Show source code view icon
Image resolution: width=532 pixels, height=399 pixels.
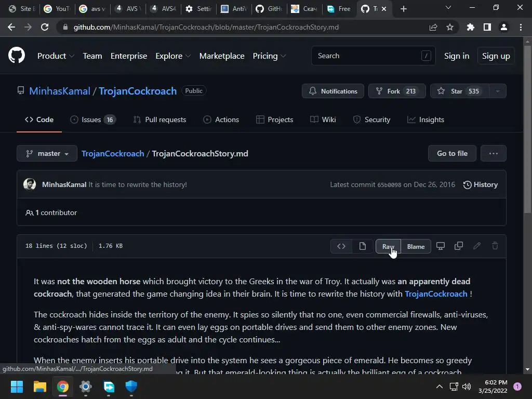click(341, 246)
